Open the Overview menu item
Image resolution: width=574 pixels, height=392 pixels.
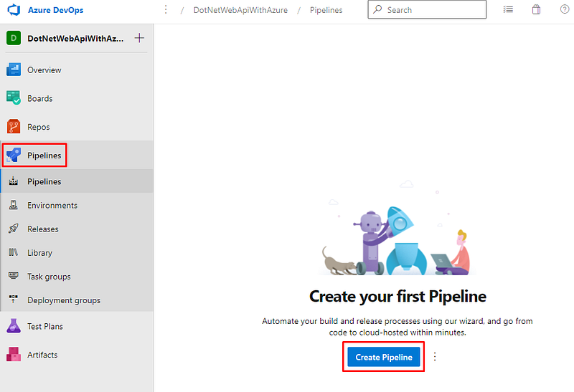44,70
